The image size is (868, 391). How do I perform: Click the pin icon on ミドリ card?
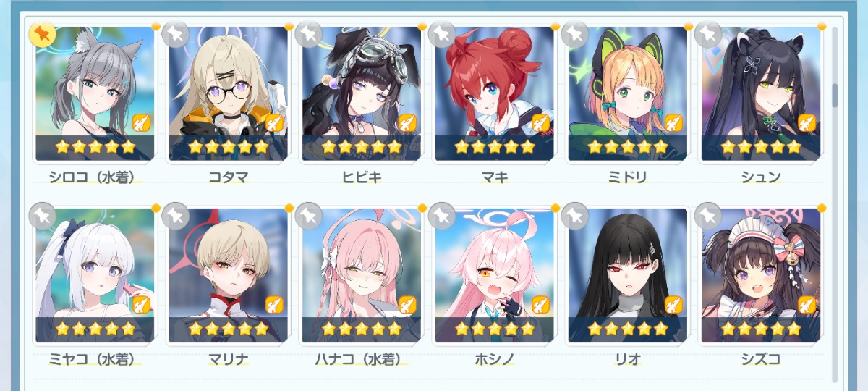tap(574, 34)
